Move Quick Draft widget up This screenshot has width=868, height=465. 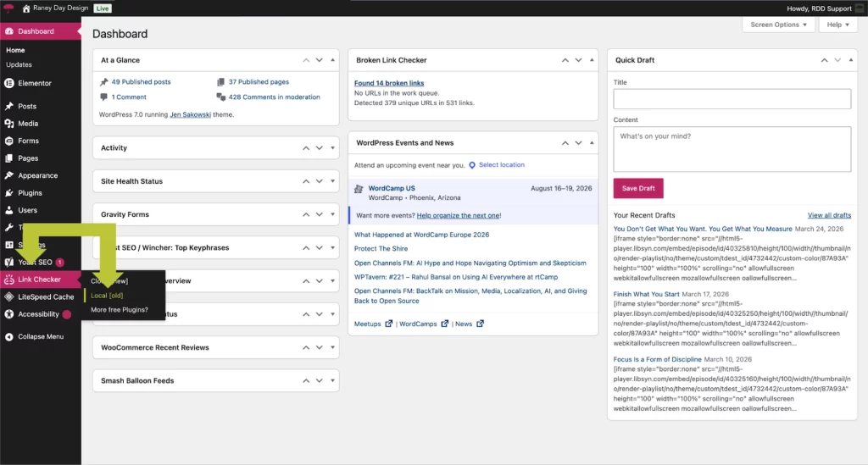pos(824,60)
